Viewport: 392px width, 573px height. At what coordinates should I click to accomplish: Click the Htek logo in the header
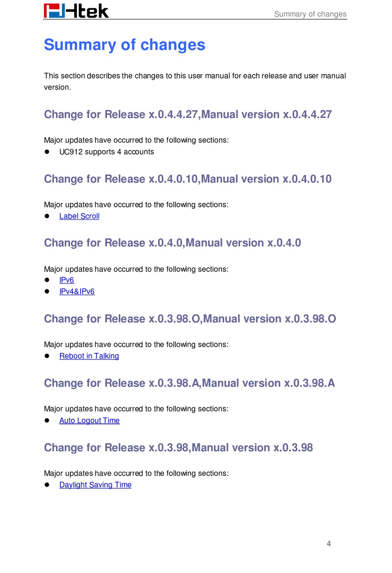coord(76,11)
